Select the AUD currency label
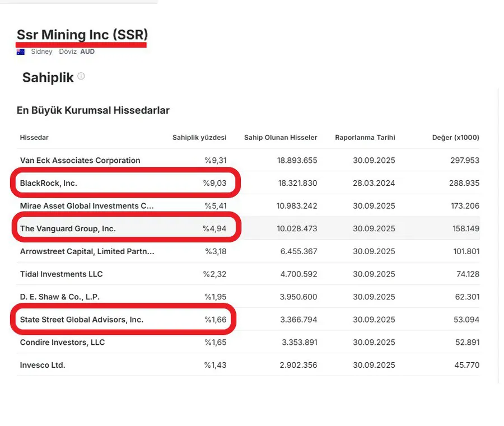 click(x=87, y=52)
